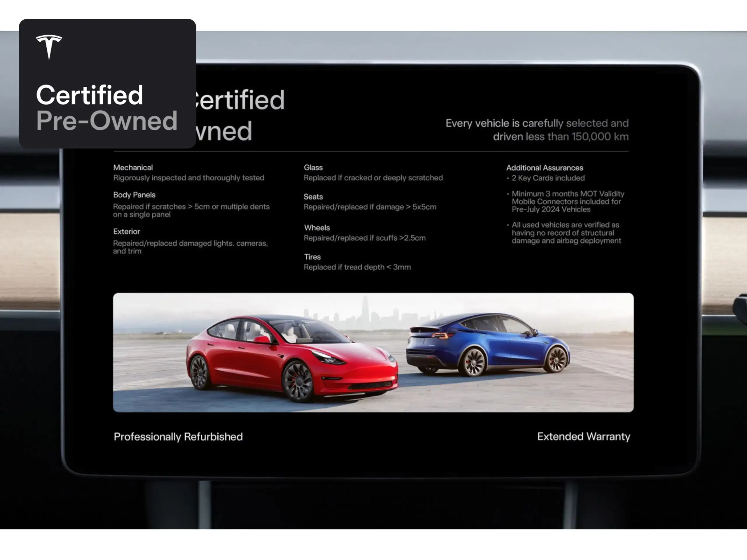Click the "Additional Assurances" heading

(x=545, y=168)
